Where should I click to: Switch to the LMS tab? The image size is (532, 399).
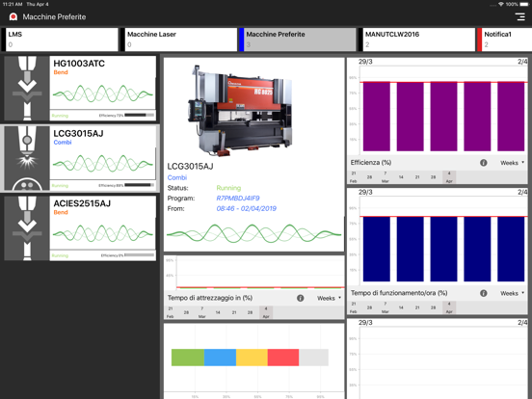click(60, 40)
